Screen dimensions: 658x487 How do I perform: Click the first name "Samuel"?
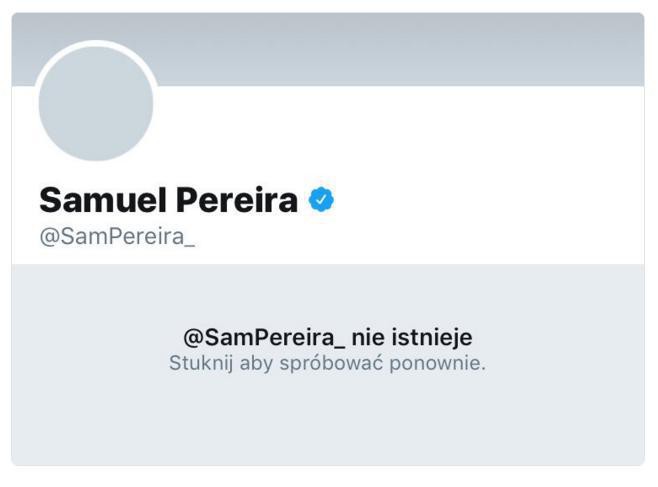[x=103, y=200]
